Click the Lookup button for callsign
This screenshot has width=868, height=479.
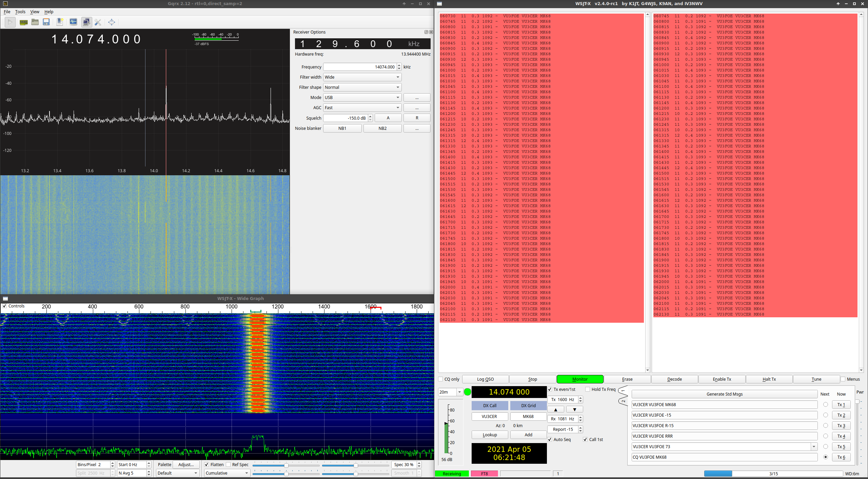point(490,435)
